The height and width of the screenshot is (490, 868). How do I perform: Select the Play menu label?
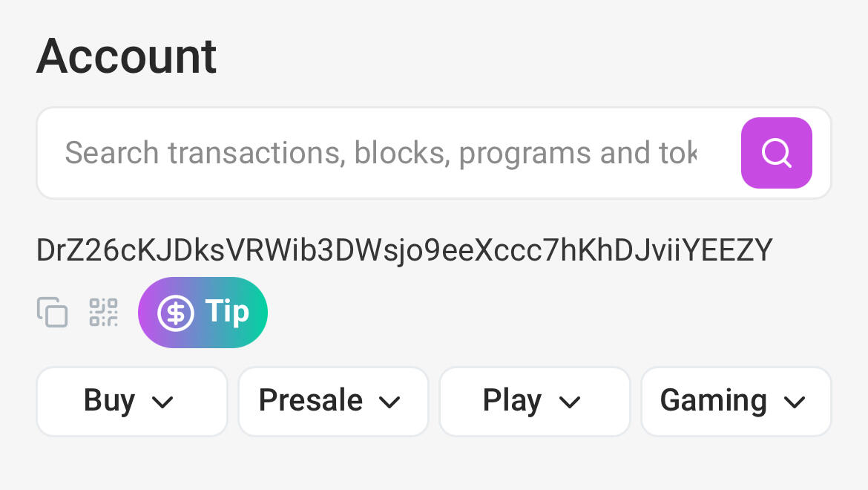coord(512,401)
